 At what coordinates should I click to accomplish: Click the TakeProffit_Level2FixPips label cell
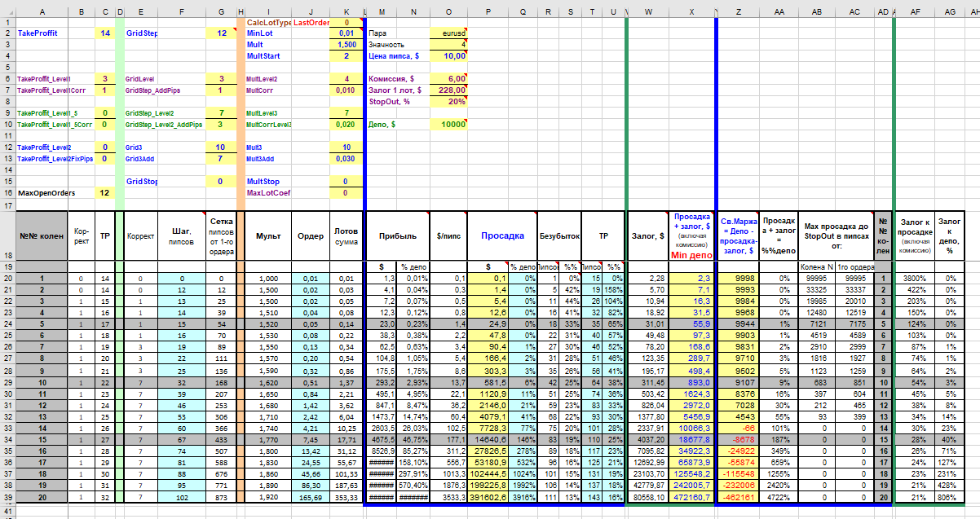pyautogui.click(x=55, y=159)
